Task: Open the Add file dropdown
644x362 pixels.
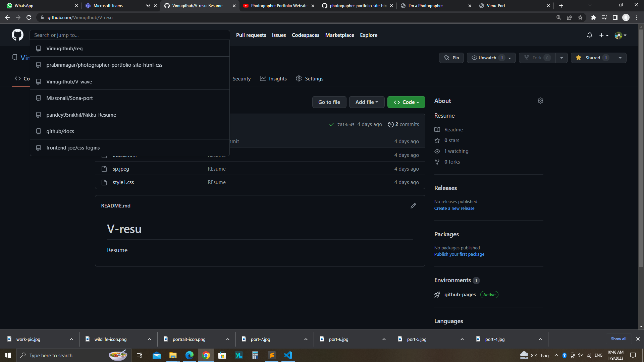Action: (367, 102)
